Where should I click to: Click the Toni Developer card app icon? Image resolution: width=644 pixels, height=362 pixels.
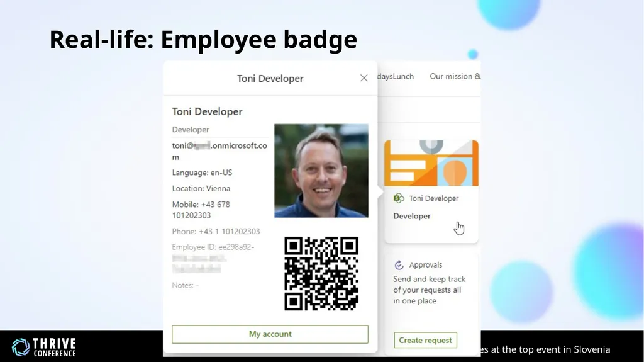pyautogui.click(x=399, y=198)
